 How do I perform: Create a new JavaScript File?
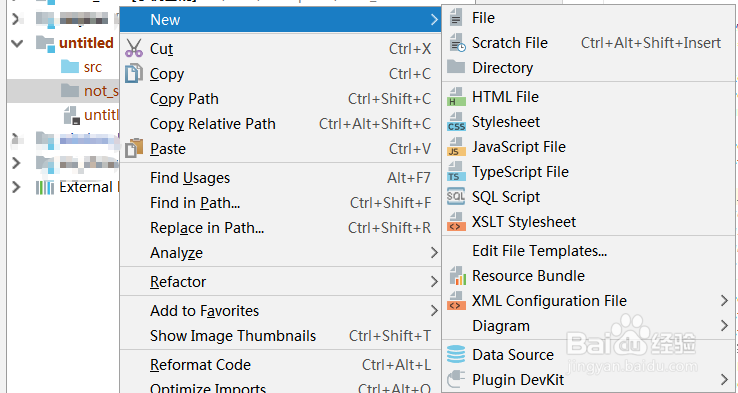pyautogui.click(x=589, y=147)
